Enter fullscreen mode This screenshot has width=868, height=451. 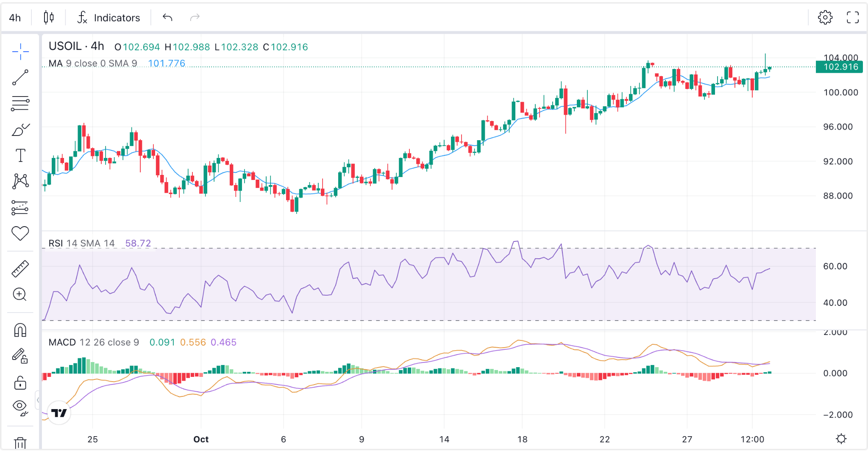(852, 17)
